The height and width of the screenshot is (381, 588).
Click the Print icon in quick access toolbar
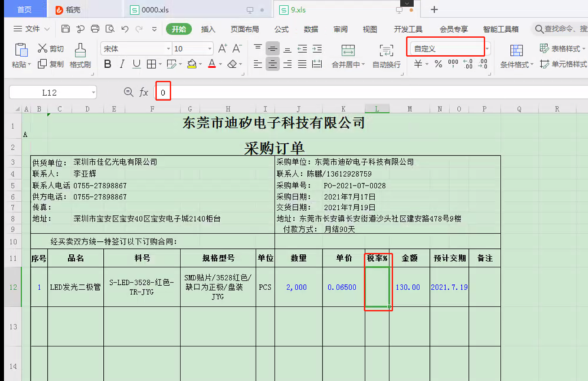[x=95, y=29]
